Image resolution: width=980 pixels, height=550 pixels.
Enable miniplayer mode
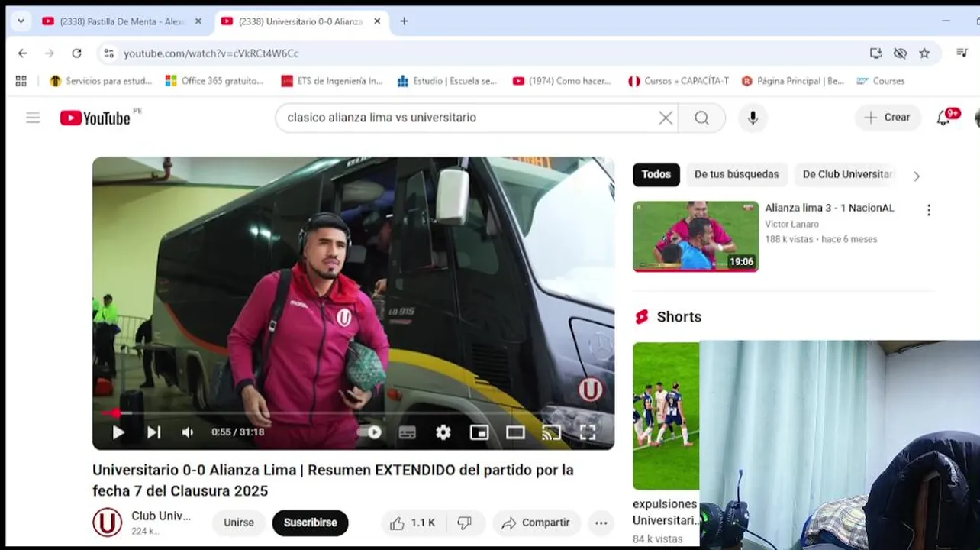click(479, 432)
